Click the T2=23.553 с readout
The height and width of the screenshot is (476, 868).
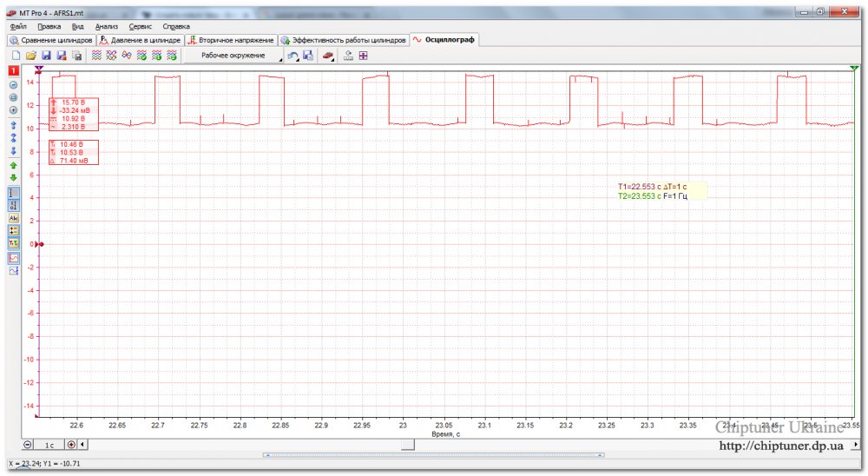[639, 196]
